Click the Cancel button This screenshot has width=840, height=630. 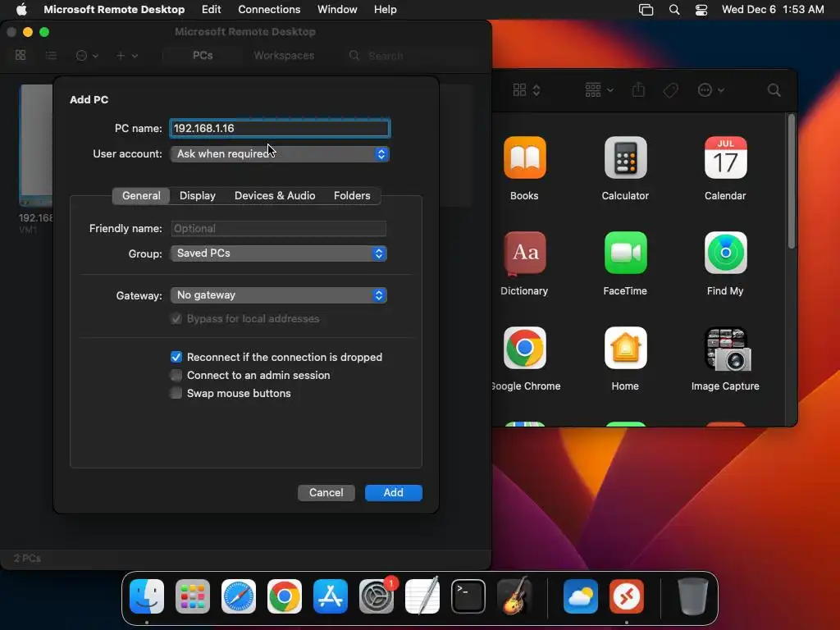pyautogui.click(x=326, y=492)
